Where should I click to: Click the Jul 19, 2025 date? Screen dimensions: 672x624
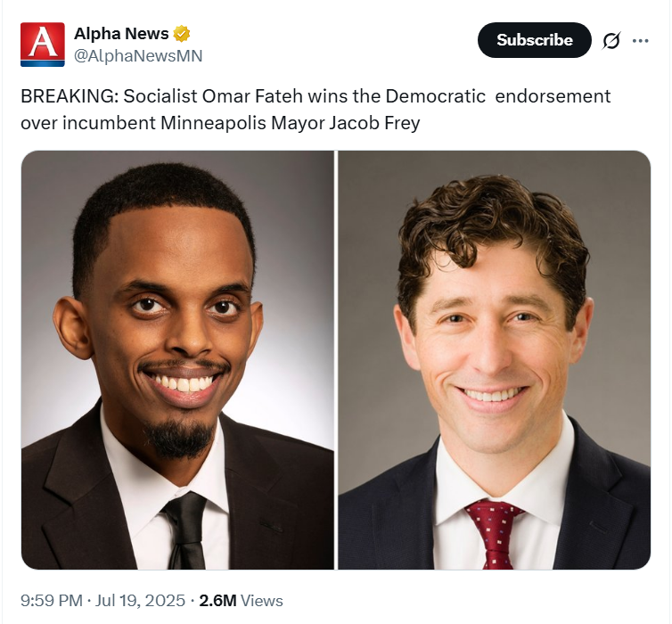coord(140,601)
